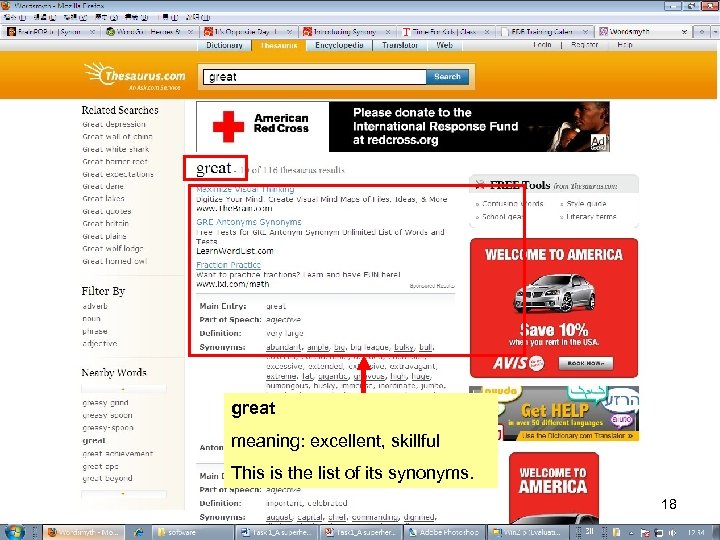720x540 pixels.
Task: Open nearby word great beyond
Action: (x=107, y=478)
